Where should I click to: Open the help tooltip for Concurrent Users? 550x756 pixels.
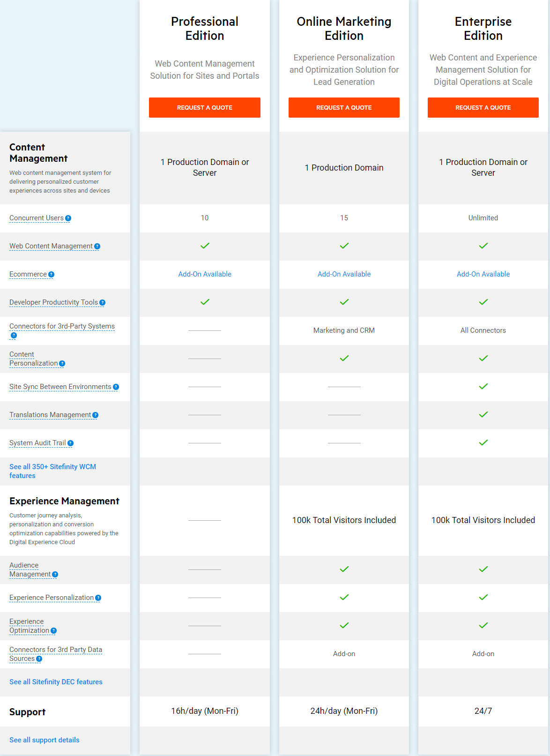[x=68, y=217]
